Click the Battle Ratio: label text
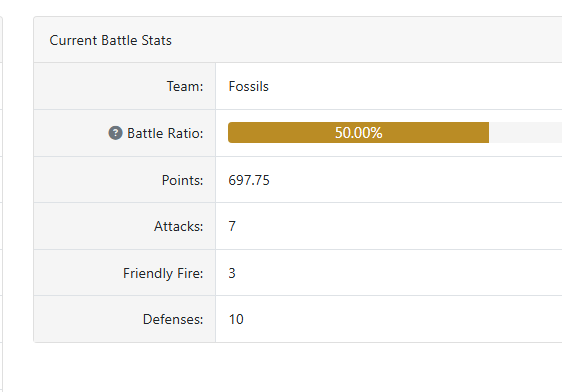 (x=165, y=133)
